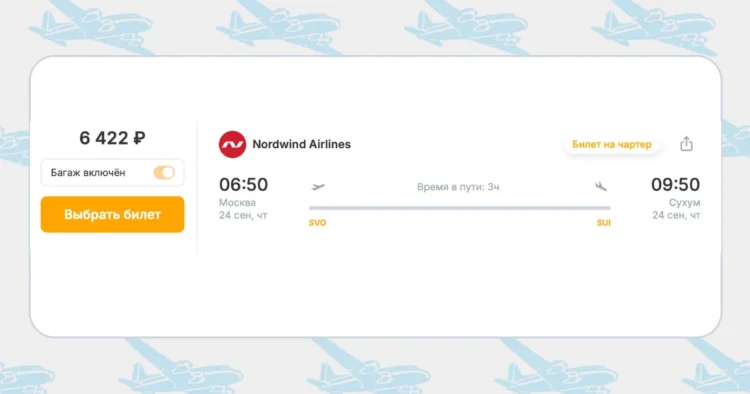Click the 06:50 departure time
Image resolution: width=750 pixels, height=394 pixels.
click(x=243, y=185)
